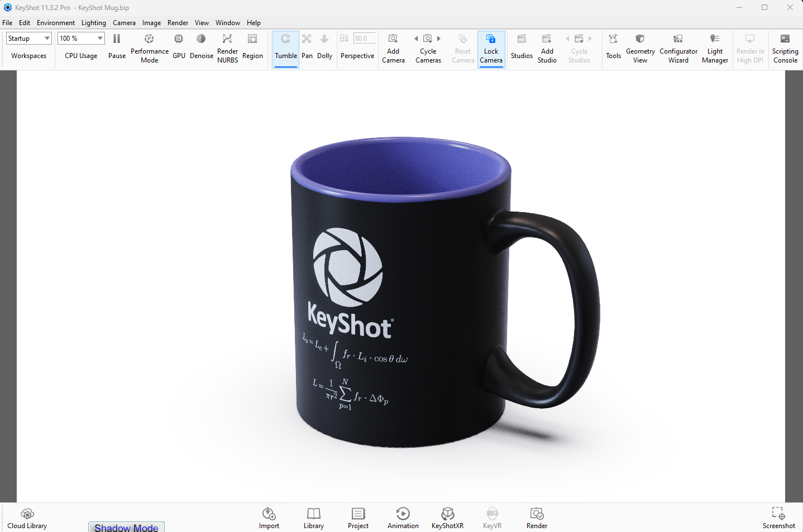Open the Studios panel
The width and height of the screenshot is (803, 532).
pos(522,46)
